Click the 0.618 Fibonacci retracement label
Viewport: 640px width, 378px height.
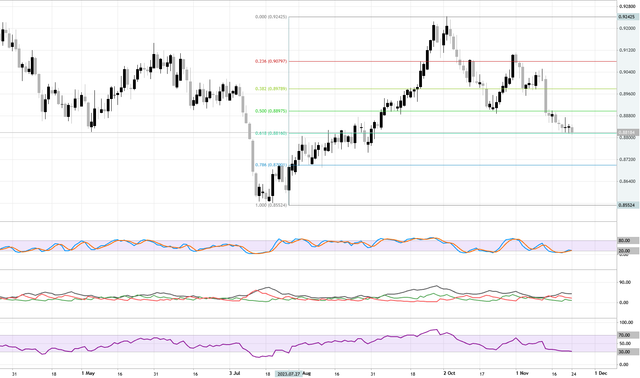coord(271,133)
